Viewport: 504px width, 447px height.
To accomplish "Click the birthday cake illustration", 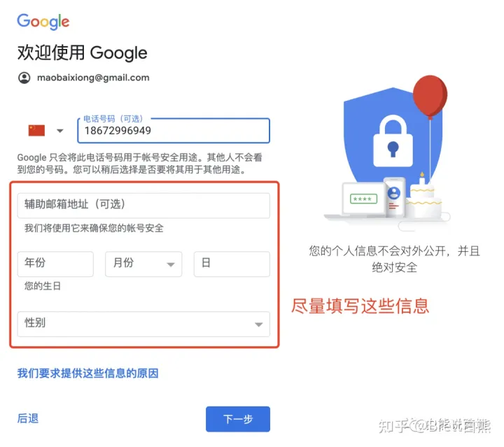I will 423,199.
